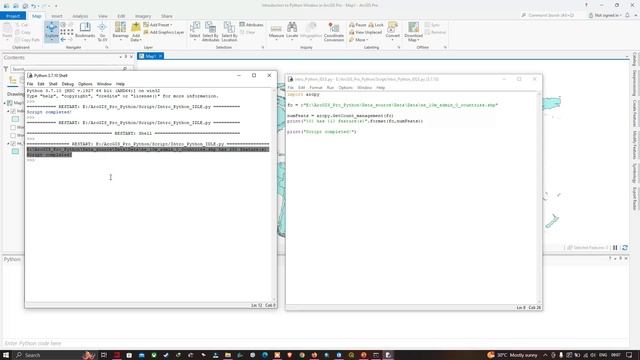The width and height of the screenshot is (640, 360).
Task: Collapse the Map tree node in Contents
Action: 5,103
